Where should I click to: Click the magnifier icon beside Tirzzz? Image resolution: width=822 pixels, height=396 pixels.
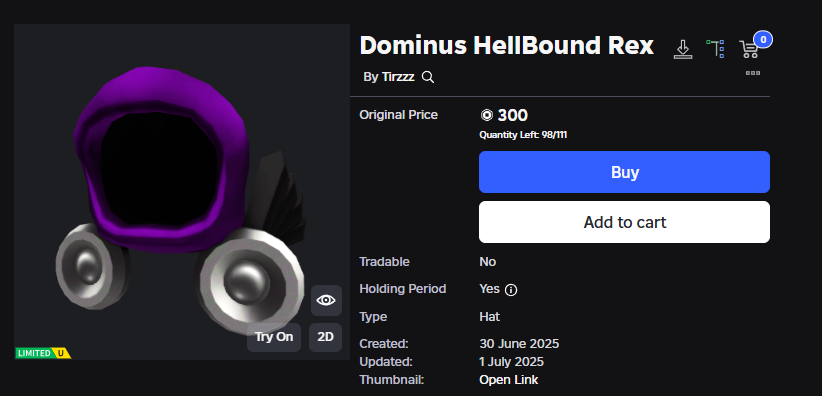tap(428, 77)
